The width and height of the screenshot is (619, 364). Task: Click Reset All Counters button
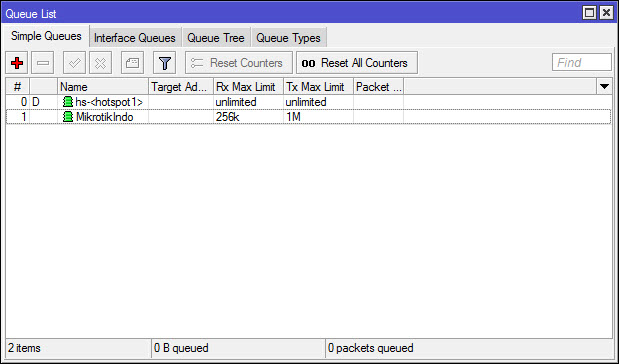[x=357, y=63]
